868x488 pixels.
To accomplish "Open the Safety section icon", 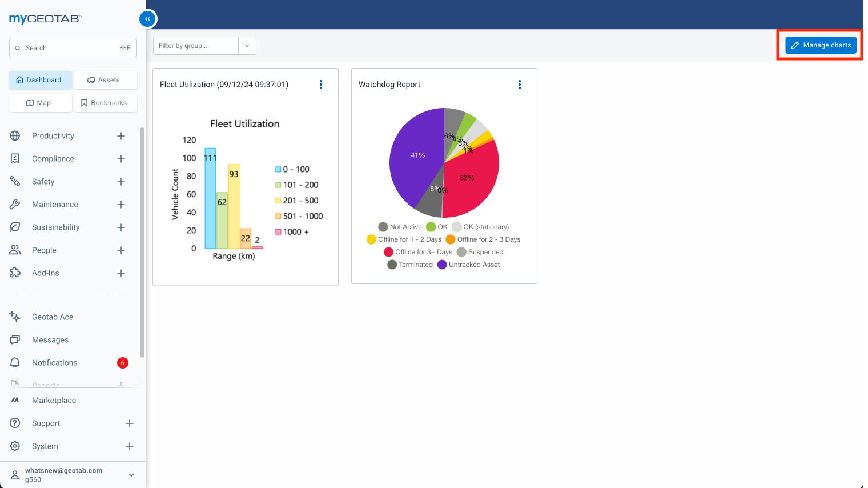I will pyautogui.click(x=14, y=181).
